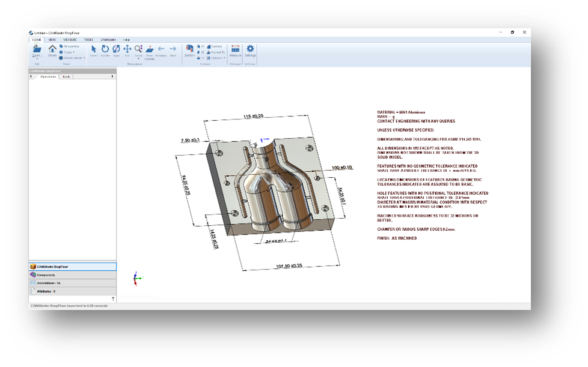
Task: Click the 34.44 ±0.1 dimension annotation
Action: point(275,241)
